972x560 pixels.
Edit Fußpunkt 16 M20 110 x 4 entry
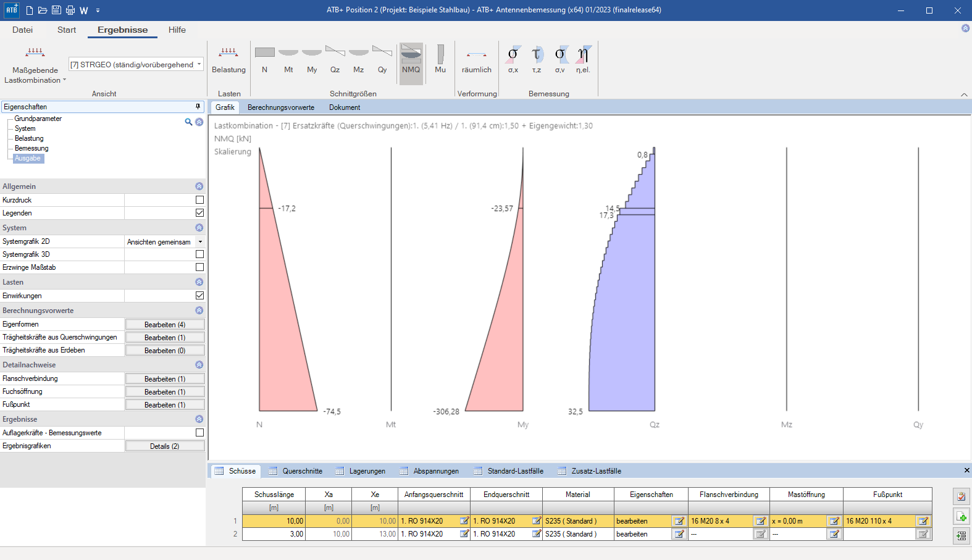923,521
